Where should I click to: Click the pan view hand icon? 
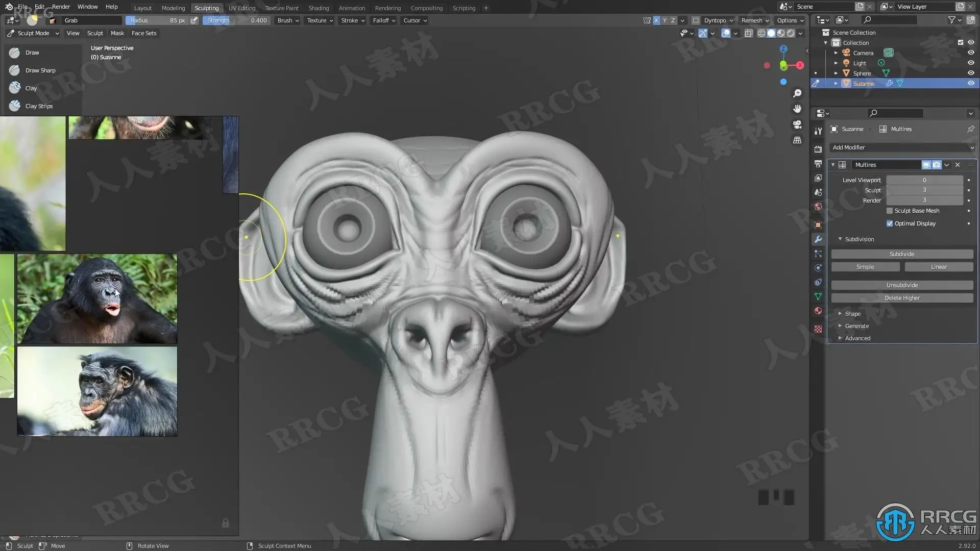pos(797,109)
